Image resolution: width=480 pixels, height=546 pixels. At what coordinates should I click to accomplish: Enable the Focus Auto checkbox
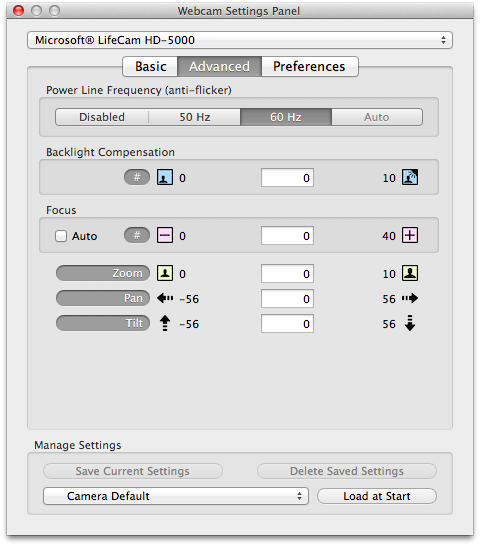pyautogui.click(x=61, y=236)
